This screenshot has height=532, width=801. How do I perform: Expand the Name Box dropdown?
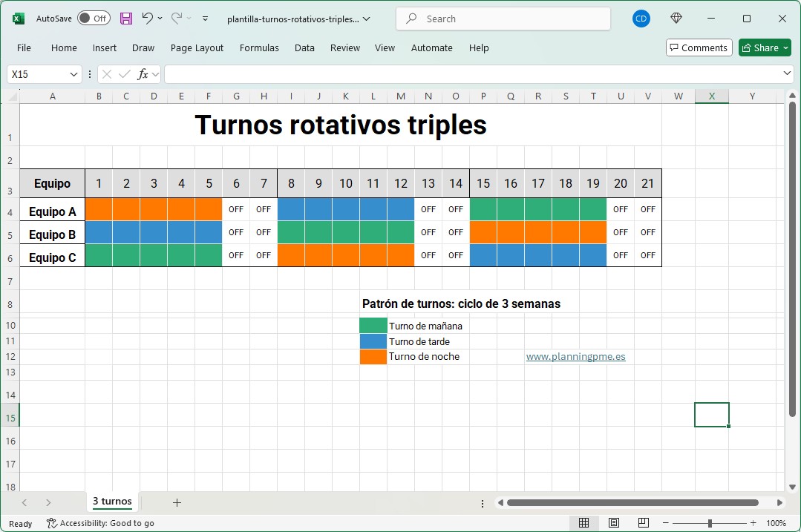click(73, 74)
